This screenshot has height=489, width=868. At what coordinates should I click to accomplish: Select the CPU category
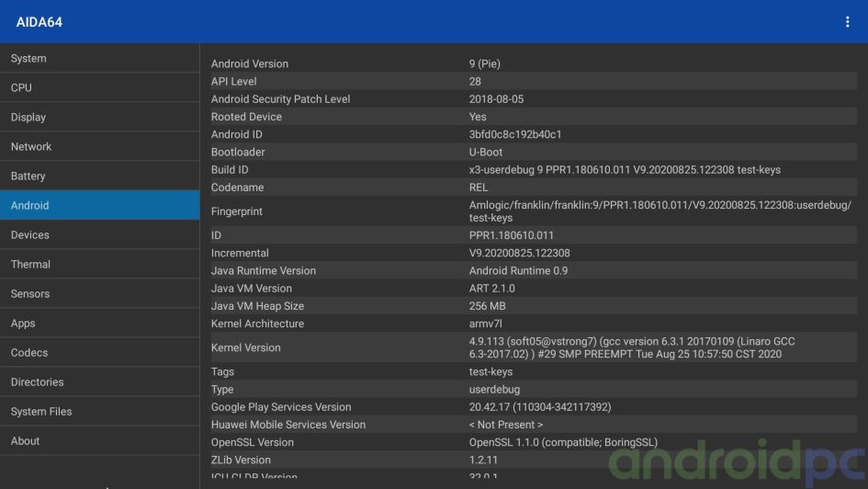pyautogui.click(x=99, y=87)
